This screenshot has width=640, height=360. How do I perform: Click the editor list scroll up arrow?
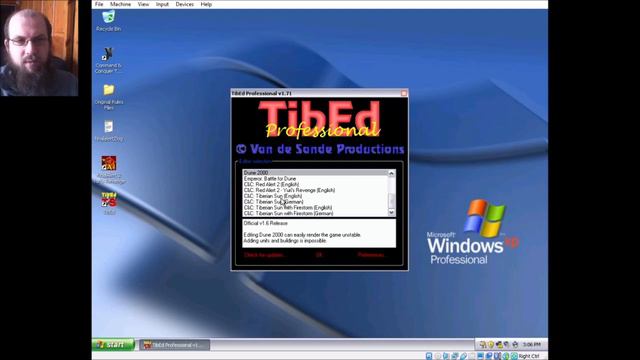click(x=391, y=173)
